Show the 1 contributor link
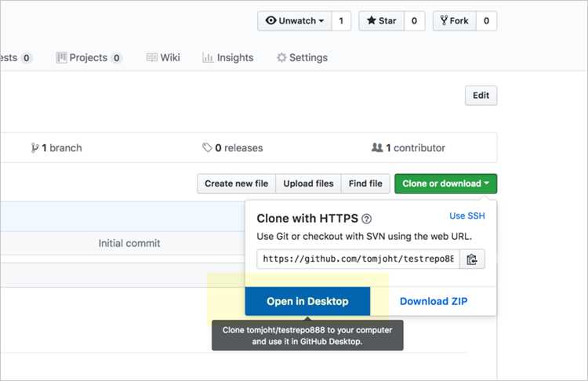 point(408,147)
